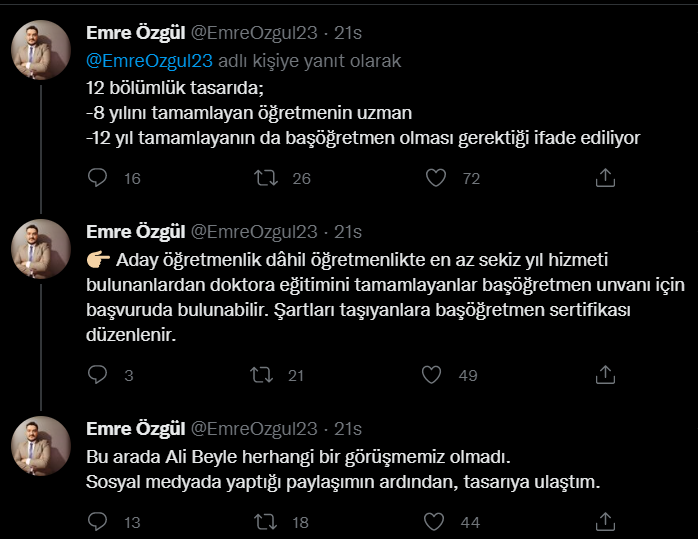Open the first tweet's profile avatar
Screen dimensions: 698x539
pos(41,50)
